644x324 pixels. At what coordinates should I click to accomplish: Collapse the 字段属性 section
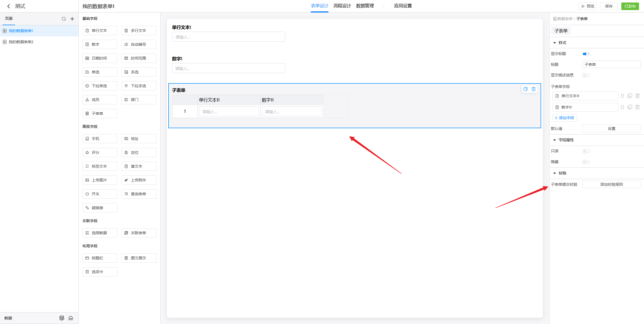pos(554,140)
